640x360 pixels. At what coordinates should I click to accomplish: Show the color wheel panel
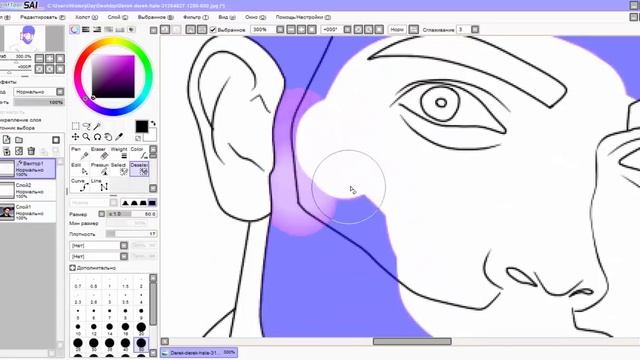(74, 29)
